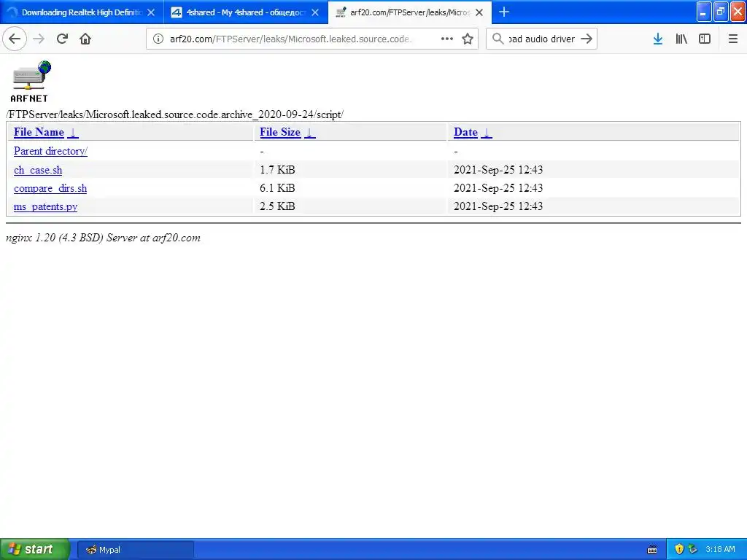Submit the search with the arrow button
The image size is (747, 560).
point(587,39)
